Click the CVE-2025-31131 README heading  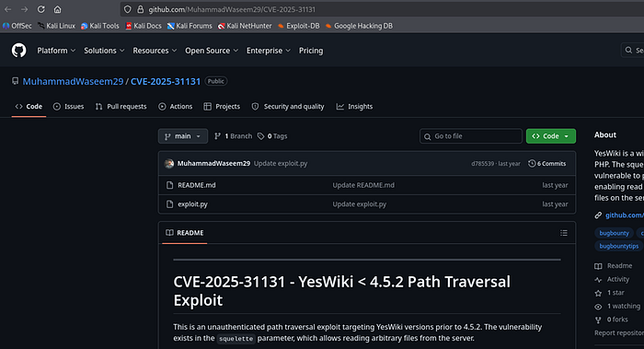341,291
